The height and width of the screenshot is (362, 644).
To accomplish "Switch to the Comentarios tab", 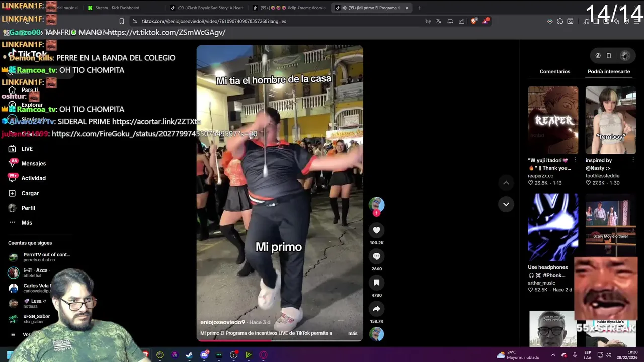I will click(555, 71).
